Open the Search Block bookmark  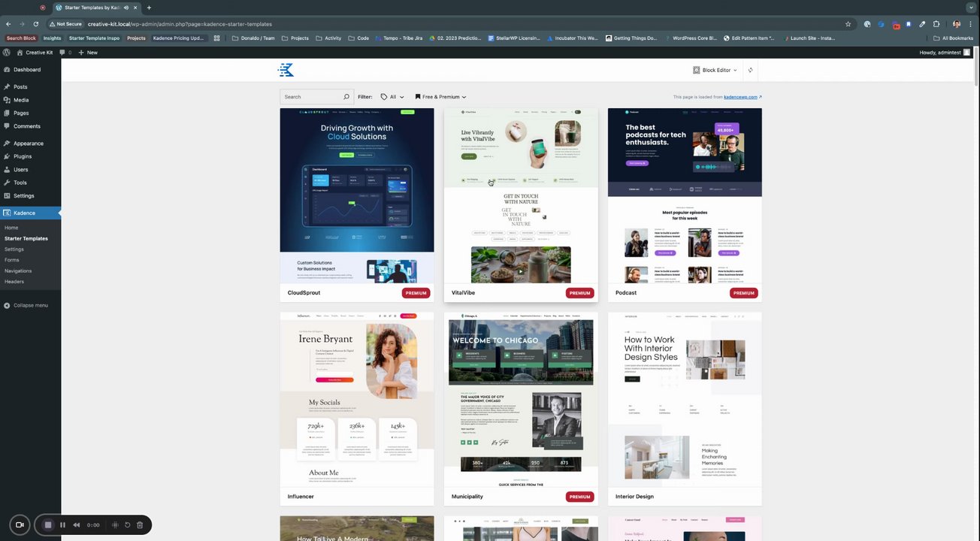click(21, 38)
